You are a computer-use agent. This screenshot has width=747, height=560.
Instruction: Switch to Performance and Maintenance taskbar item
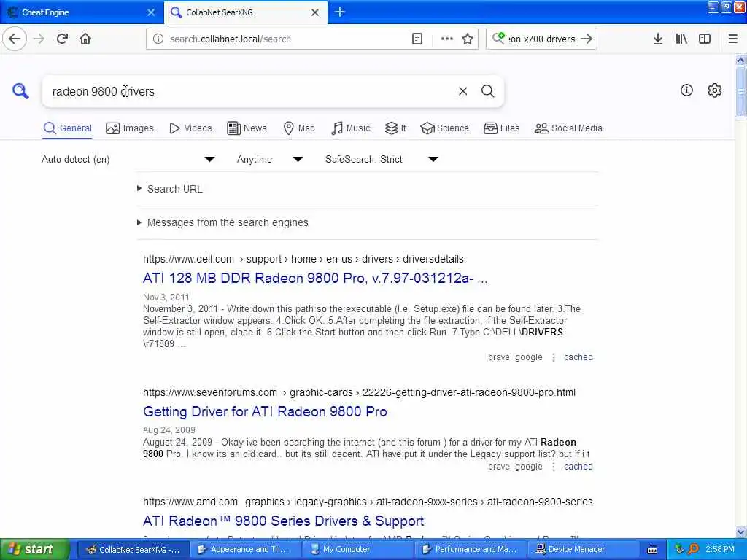[471, 549]
